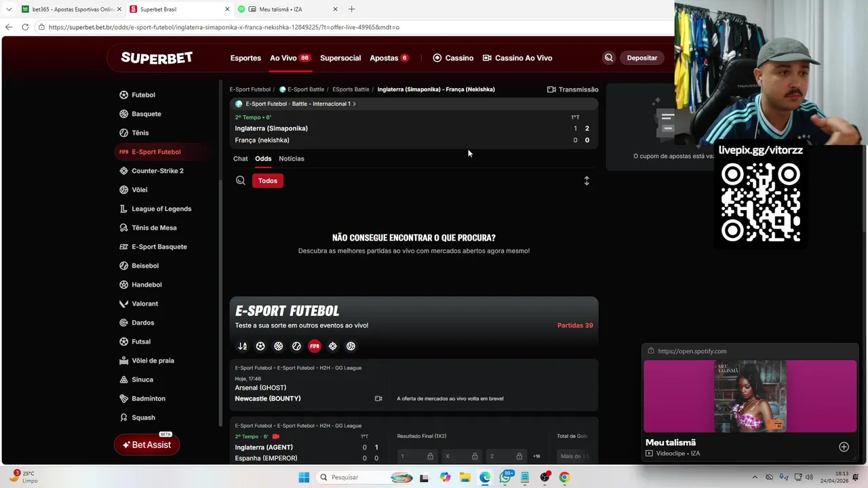Open Bet Assist beta button
The image size is (868, 488).
[x=147, y=445]
